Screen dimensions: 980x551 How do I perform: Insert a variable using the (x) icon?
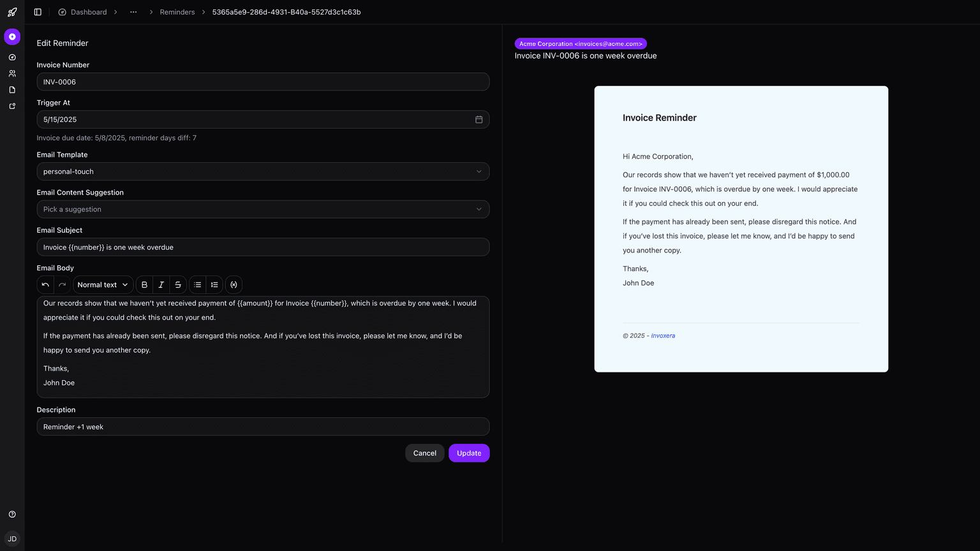tap(234, 284)
